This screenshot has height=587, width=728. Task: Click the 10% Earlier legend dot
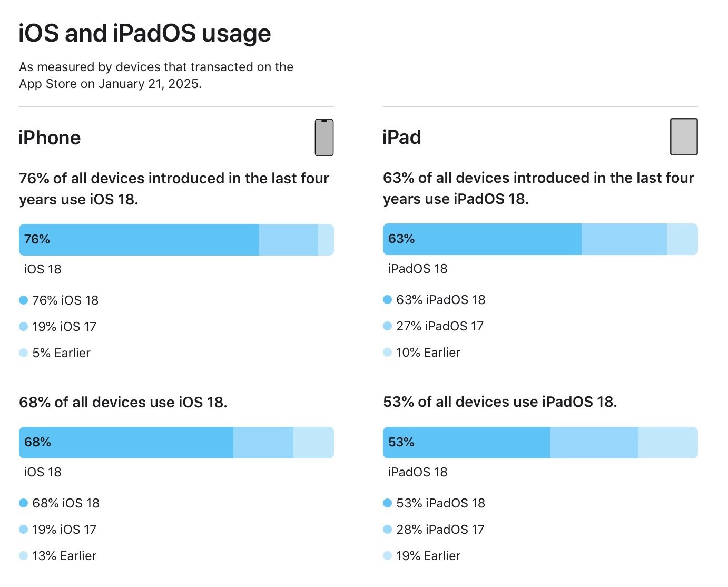[x=387, y=353]
